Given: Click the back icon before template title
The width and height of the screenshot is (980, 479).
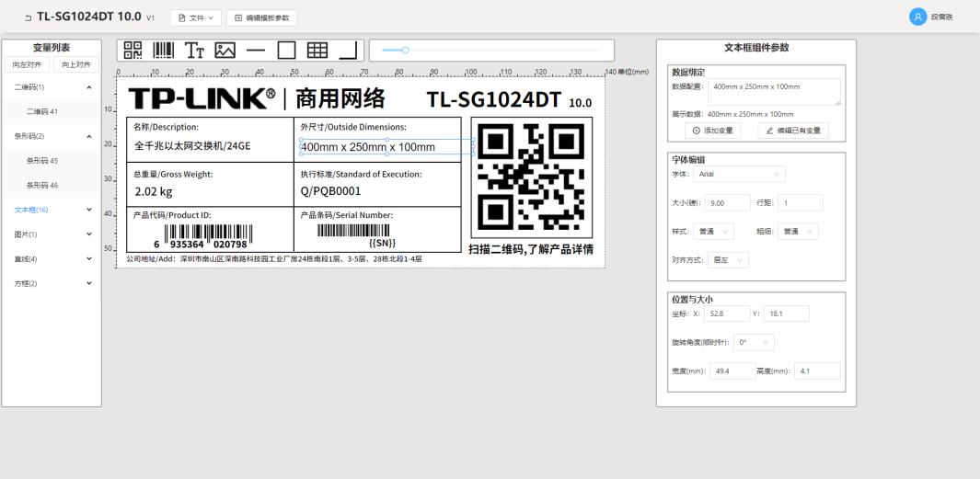Looking at the screenshot, I should click(x=28, y=18).
